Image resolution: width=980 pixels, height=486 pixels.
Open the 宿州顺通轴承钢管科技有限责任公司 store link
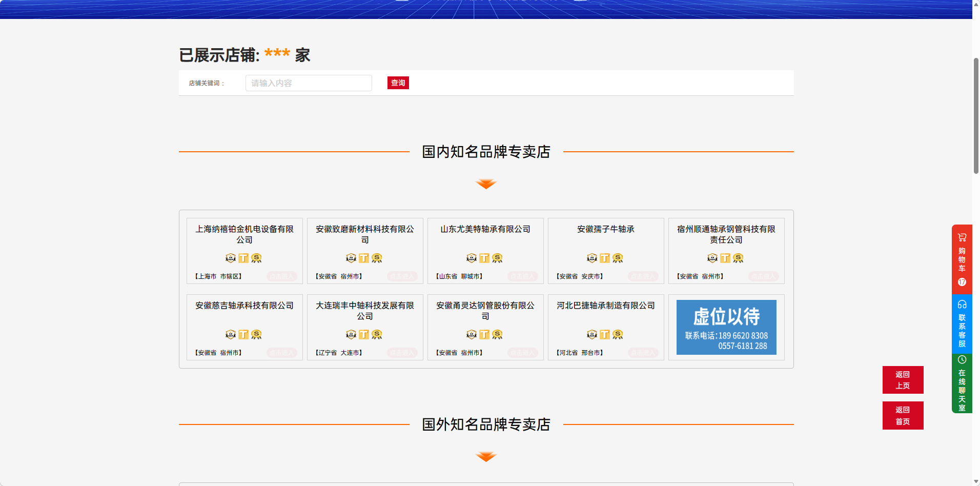(x=726, y=234)
